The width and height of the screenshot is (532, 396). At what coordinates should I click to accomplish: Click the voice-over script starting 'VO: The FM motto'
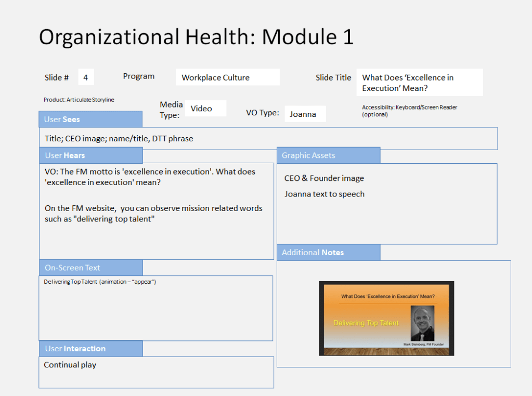156,177
